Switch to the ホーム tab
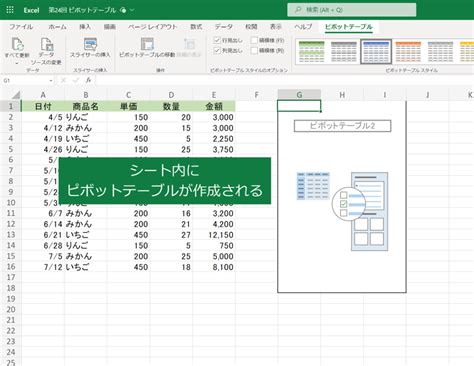 [57, 27]
